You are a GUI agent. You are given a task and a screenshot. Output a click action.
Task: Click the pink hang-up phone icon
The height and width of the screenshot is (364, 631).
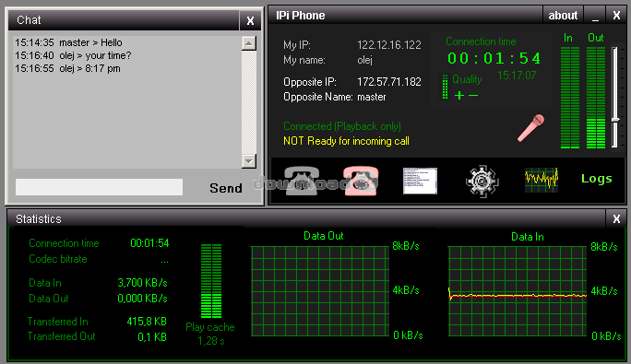click(361, 181)
